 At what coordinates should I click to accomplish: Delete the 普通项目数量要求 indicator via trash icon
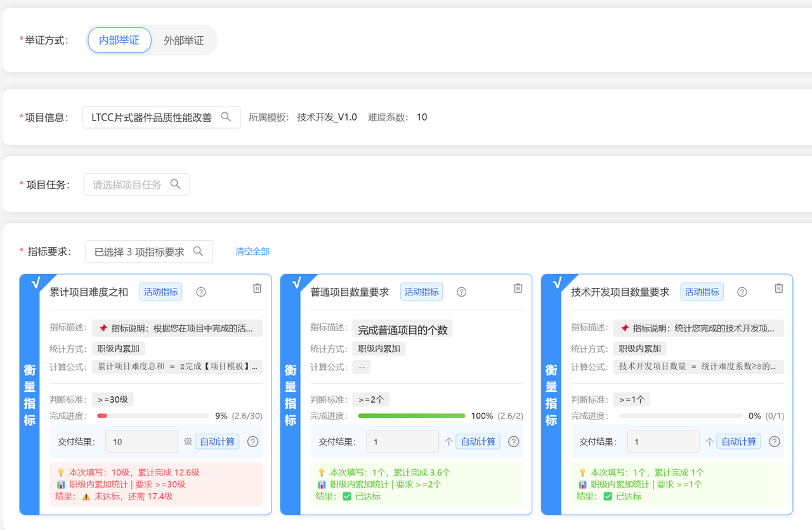(518, 288)
